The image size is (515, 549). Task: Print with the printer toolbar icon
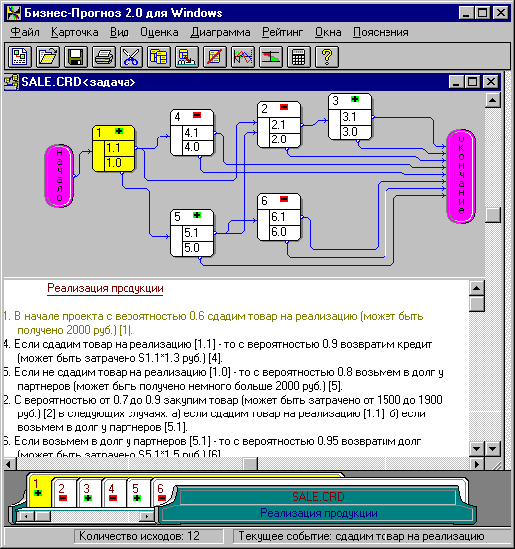pyautogui.click(x=104, y=56)
